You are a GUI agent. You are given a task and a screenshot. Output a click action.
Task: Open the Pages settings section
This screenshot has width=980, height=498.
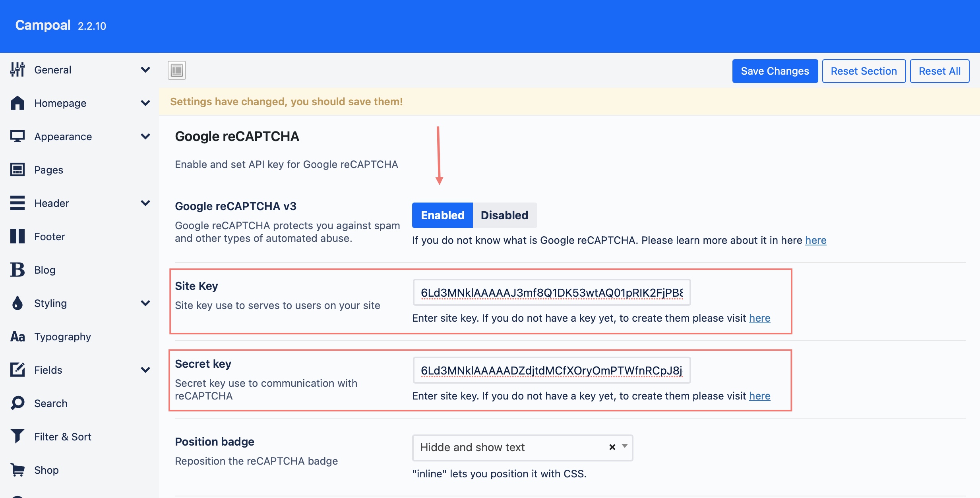click(48, 170)
